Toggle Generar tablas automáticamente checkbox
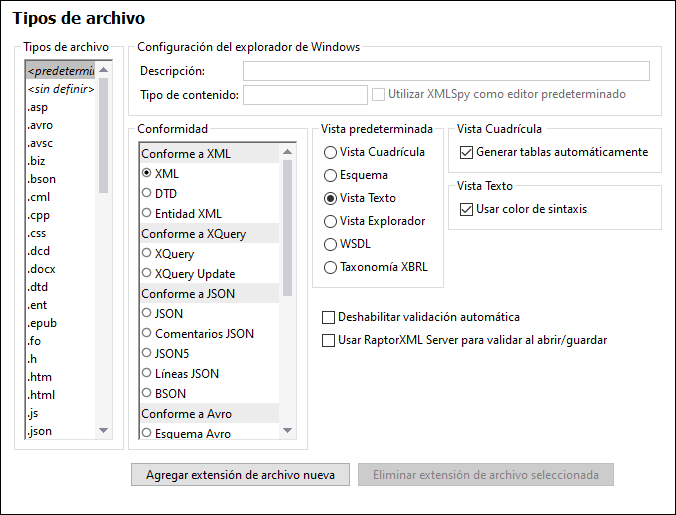 [x=466, y=153]
